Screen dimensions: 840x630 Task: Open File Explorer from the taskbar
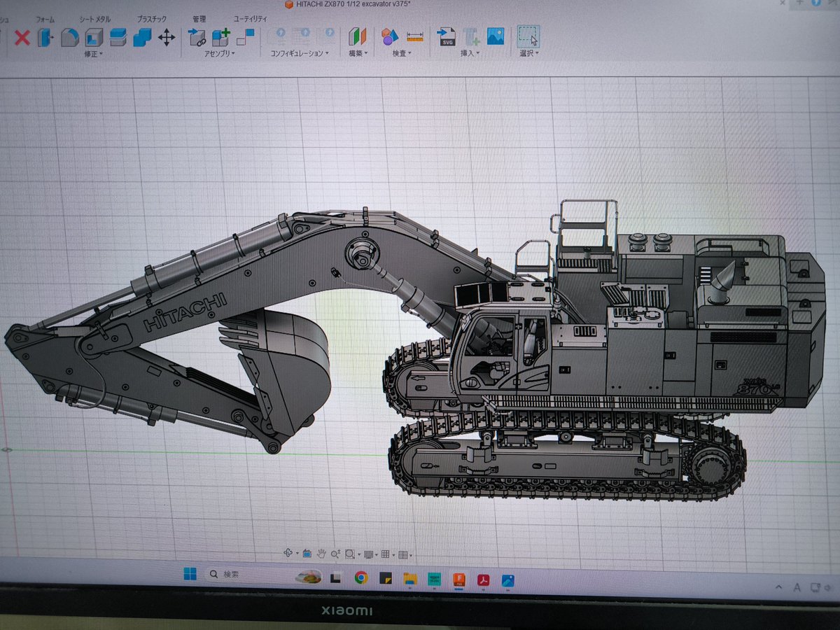[x=409, y=579]
